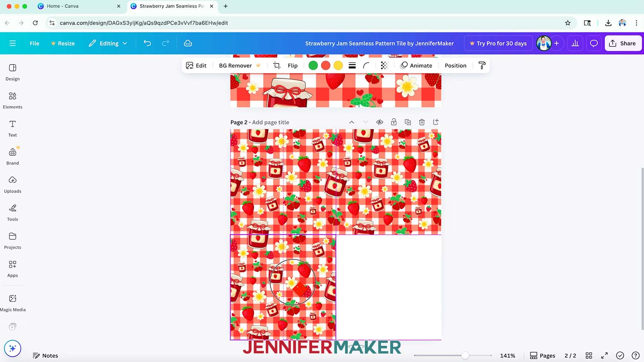The width and height of the screenshot is (644, 362).
Task: Copy style with paint roller
Action: click(482, 66)
